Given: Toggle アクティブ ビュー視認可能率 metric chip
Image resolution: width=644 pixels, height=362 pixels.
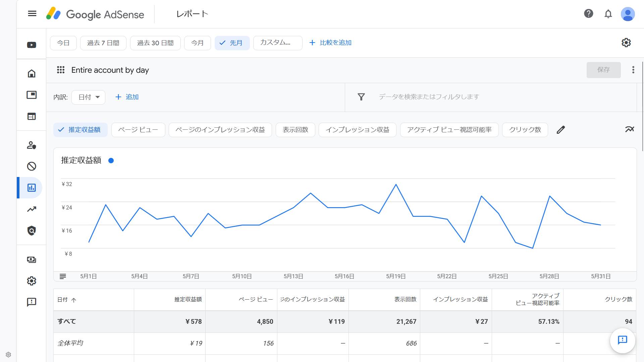Looking at the screenshot, I should [449, 130].
